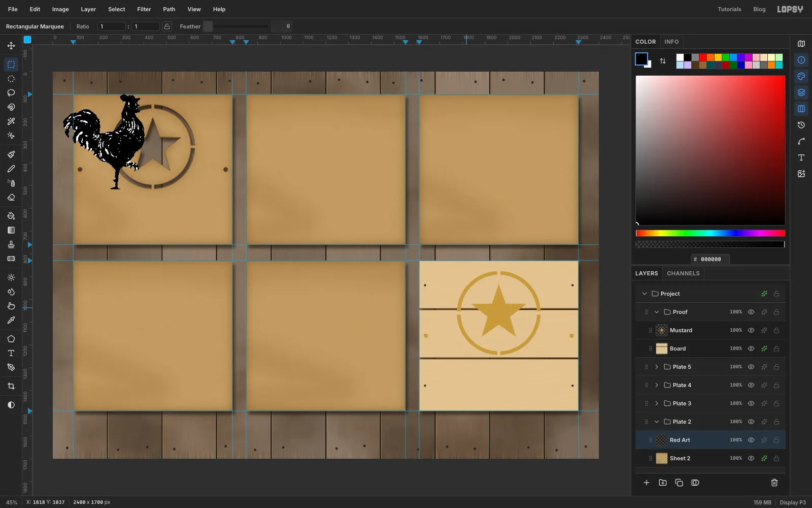The image size is (812, 508).
Task: Expand the Plate 4 group
Action: [x=657, y=385]
